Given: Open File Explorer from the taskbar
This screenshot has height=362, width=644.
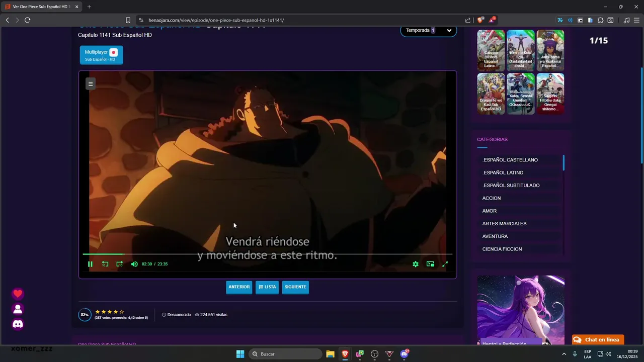Looking at the screenshot, I should tap(330, 354).
